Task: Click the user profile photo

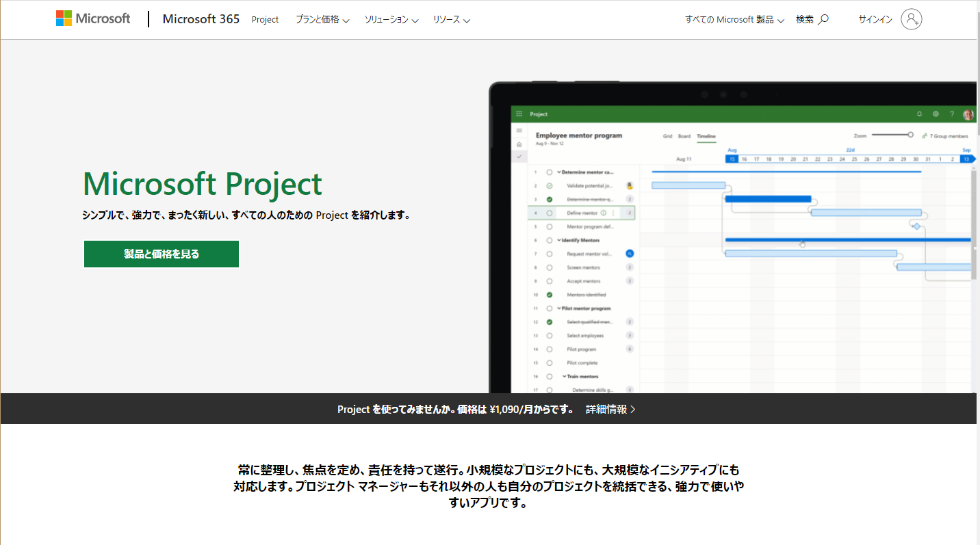Action: (x=968, y=114)
